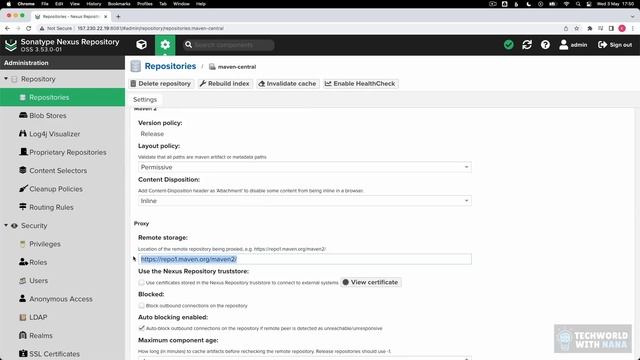Image resolution: width=640 pixels, height=360 pixels.
Task: Collapse the Security tree section
Action: coord(6,225)
